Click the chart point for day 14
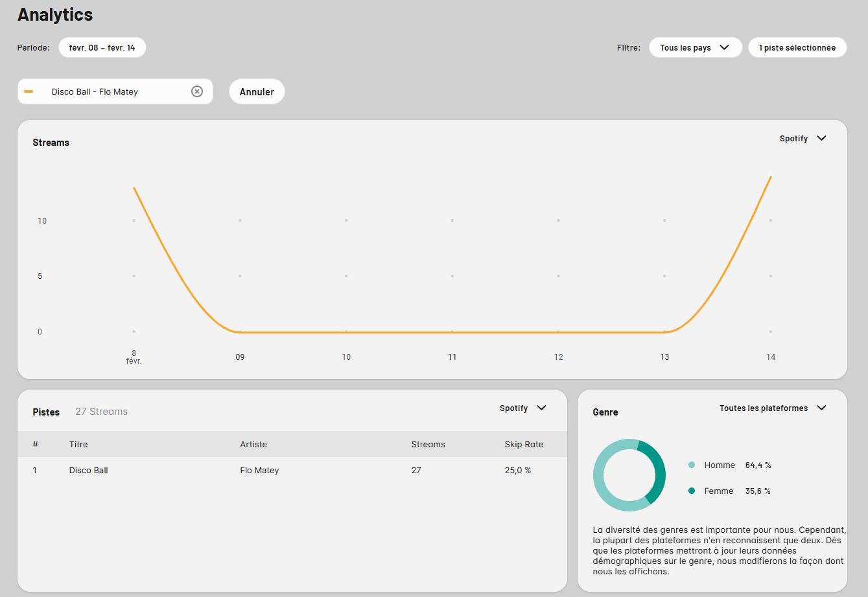 click(770, 176)
